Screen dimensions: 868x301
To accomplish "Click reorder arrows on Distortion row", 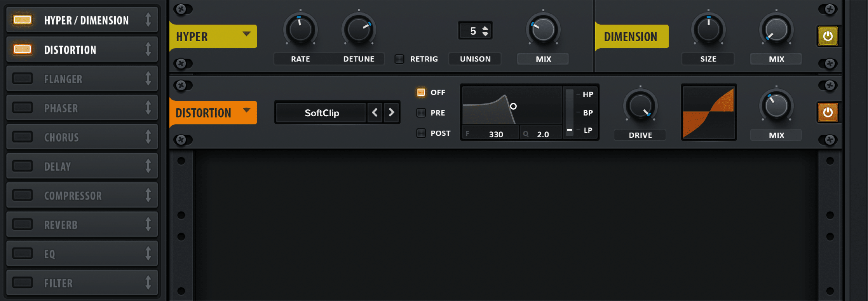I will pyautogui.click(x=148, y=49).
